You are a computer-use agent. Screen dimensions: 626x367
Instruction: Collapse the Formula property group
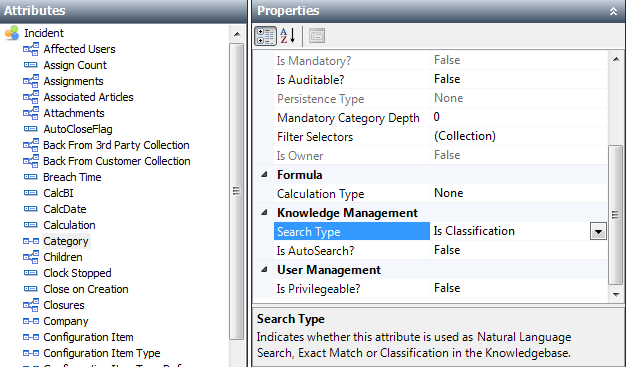point(264,175)
